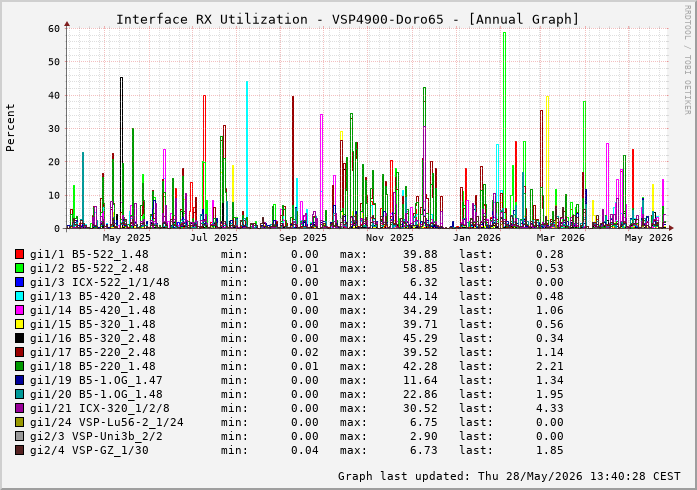Click the cyan swatch for gi1/13 B5-420_2.48
The image size is (697, 490).
coord(19,296)
